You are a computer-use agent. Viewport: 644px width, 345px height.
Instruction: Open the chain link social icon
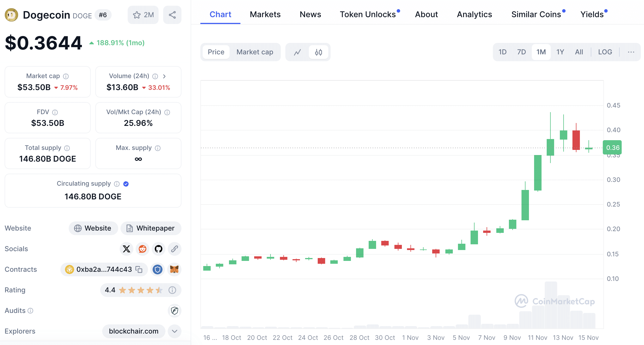coord(175,249)
